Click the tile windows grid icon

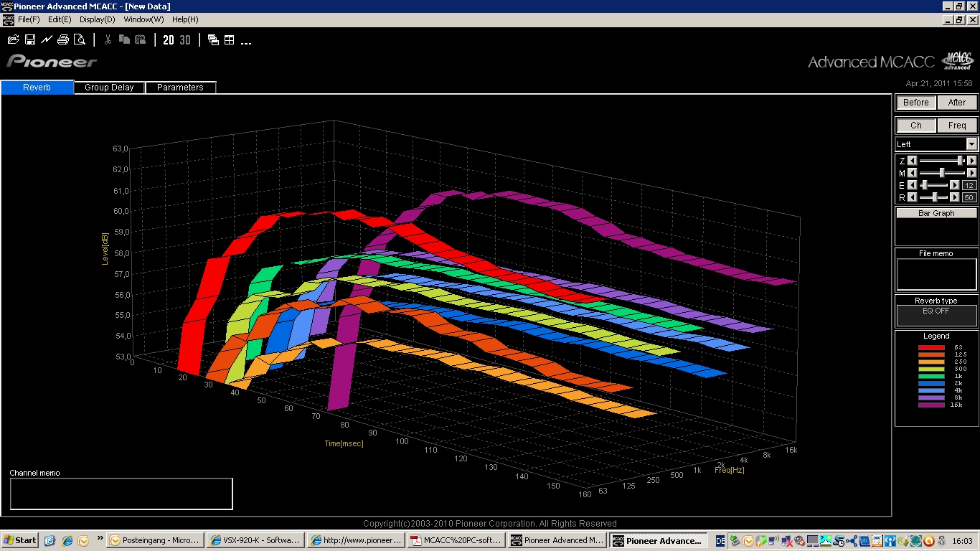230,40
